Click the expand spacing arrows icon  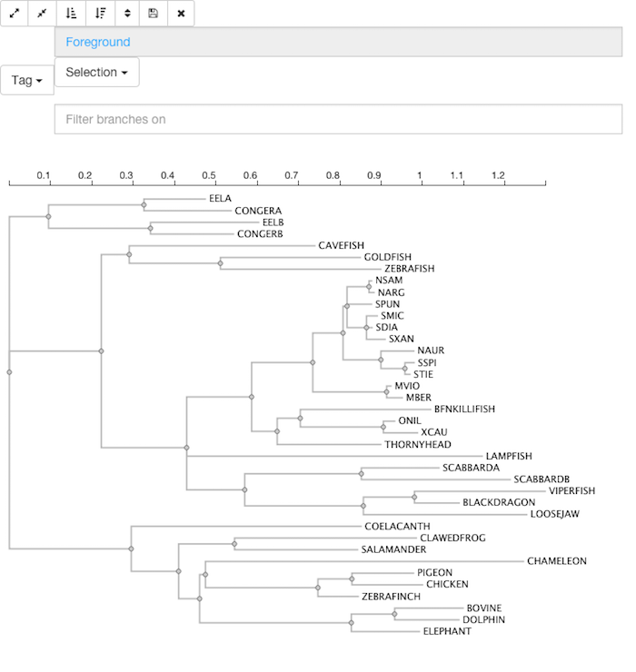pos(15,14)
